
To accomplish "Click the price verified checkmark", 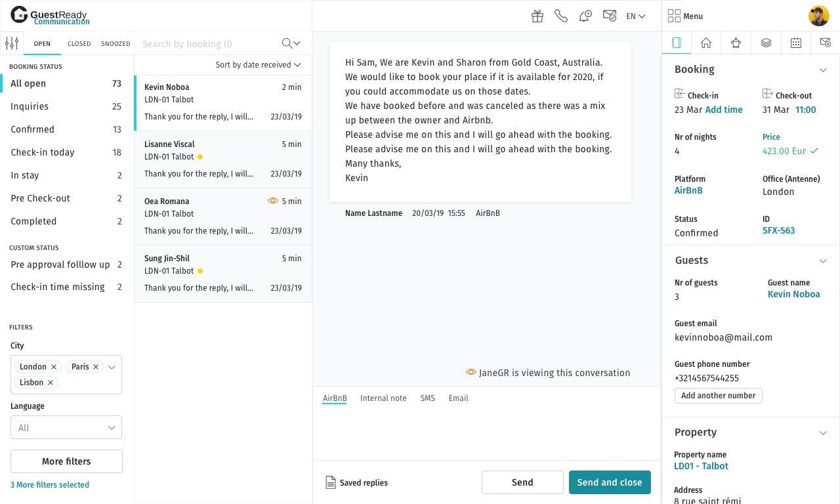I will coord(814,151).
